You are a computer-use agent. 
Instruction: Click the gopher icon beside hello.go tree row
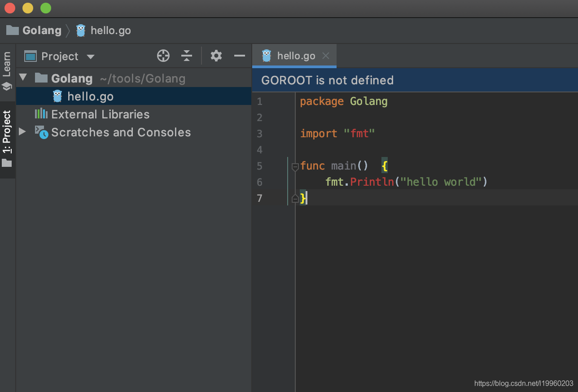coord(57,96)
